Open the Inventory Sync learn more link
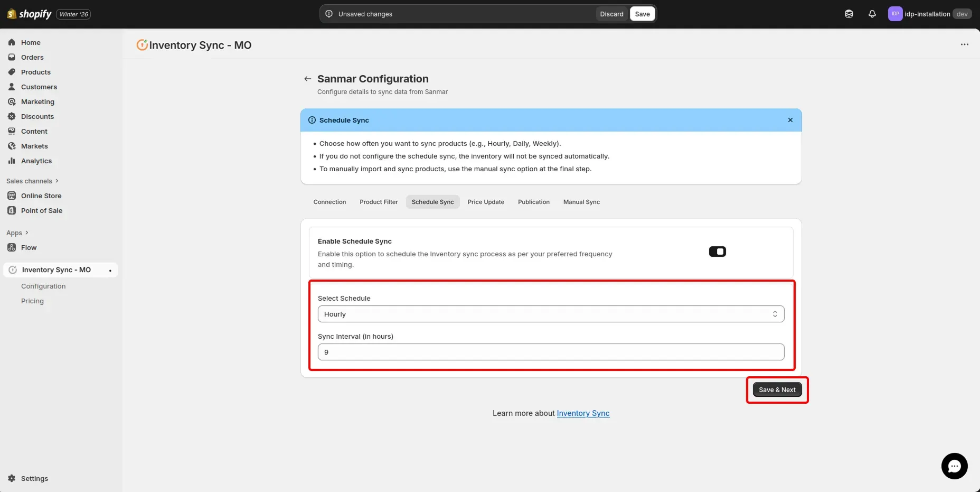This screenshot has height=492, width=980. pos(583,413)
